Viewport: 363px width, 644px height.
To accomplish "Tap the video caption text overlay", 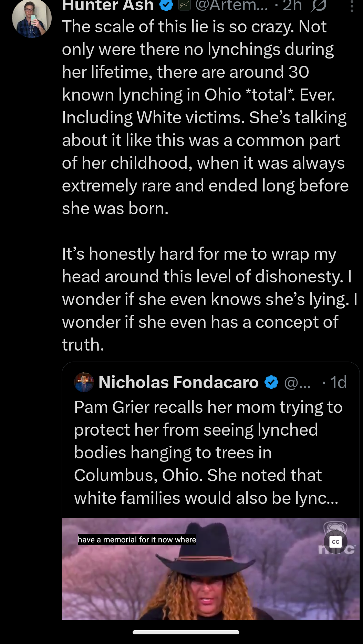I will tap(137, 540).
